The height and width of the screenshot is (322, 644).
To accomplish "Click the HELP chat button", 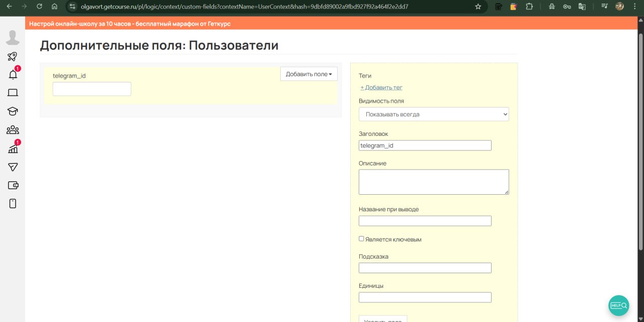I will coord(618,305).
